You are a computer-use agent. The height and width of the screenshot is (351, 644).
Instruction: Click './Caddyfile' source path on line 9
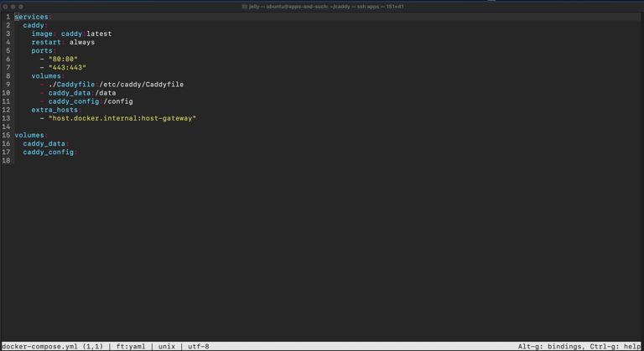71,85
